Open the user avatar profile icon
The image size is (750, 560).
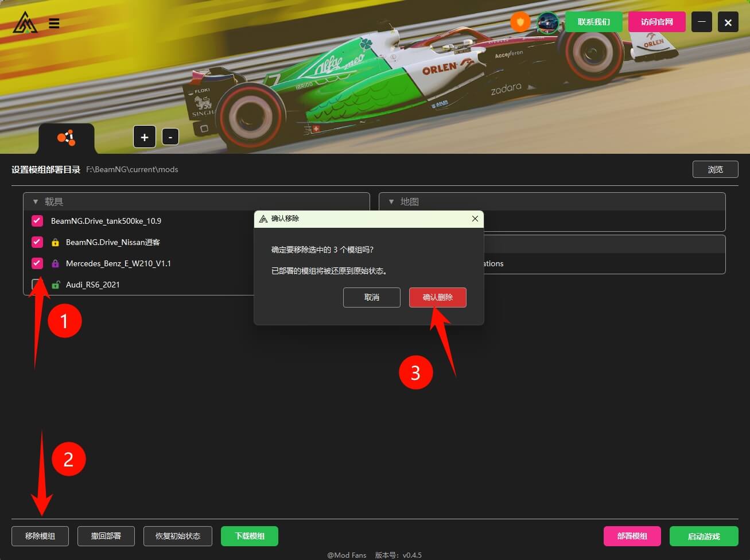pos(548,22)
